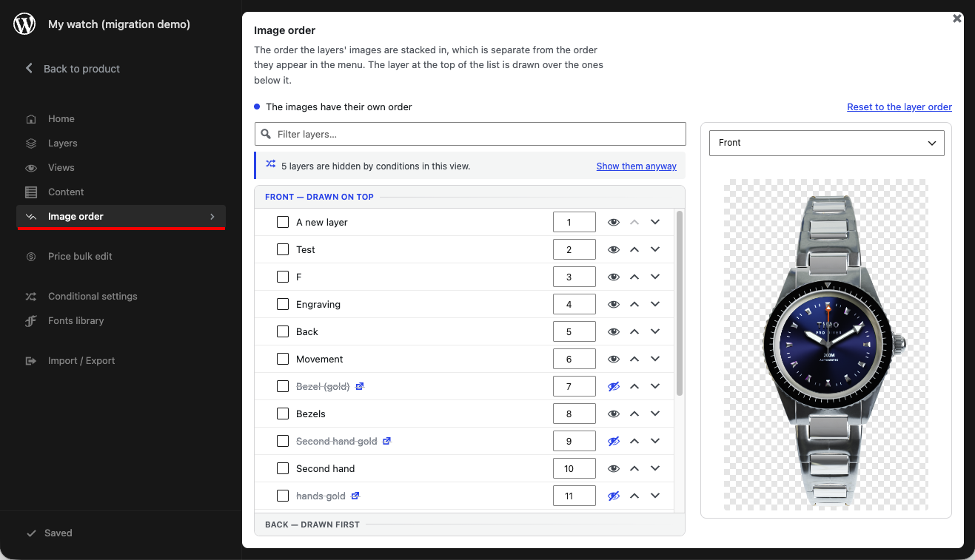Click the back arrow beside Back to product
Screen dimensions: 975x560
(x=30, y=68)
